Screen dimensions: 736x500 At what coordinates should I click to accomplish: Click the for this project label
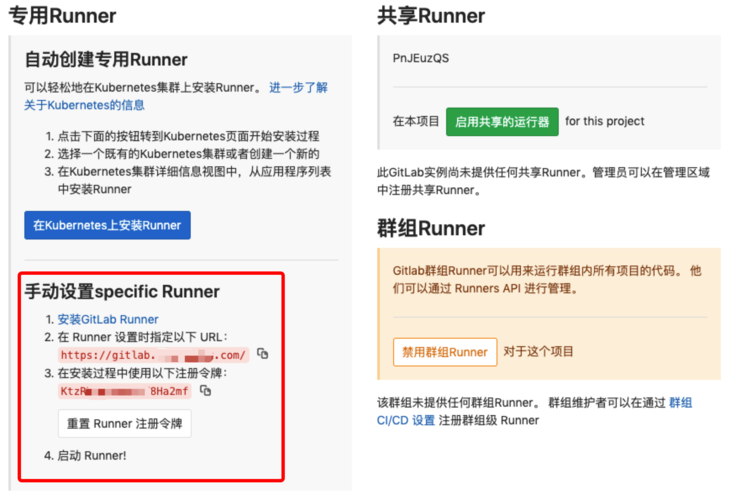(x=605, y=121)
